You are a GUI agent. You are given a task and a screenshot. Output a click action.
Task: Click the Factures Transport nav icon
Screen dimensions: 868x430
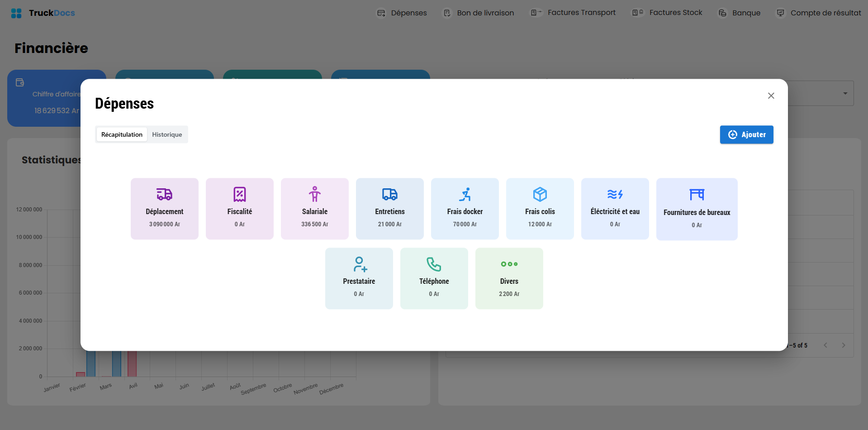click(536, 13)
